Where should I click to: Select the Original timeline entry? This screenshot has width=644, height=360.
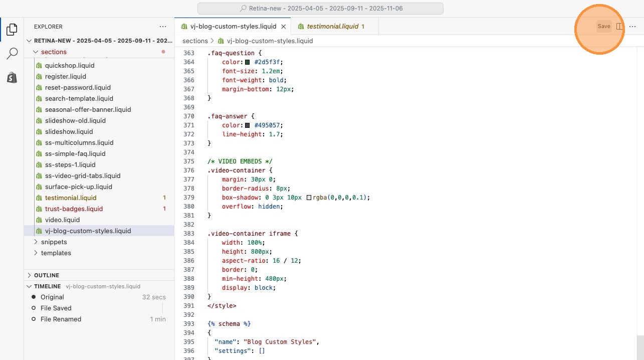[52, 297]
